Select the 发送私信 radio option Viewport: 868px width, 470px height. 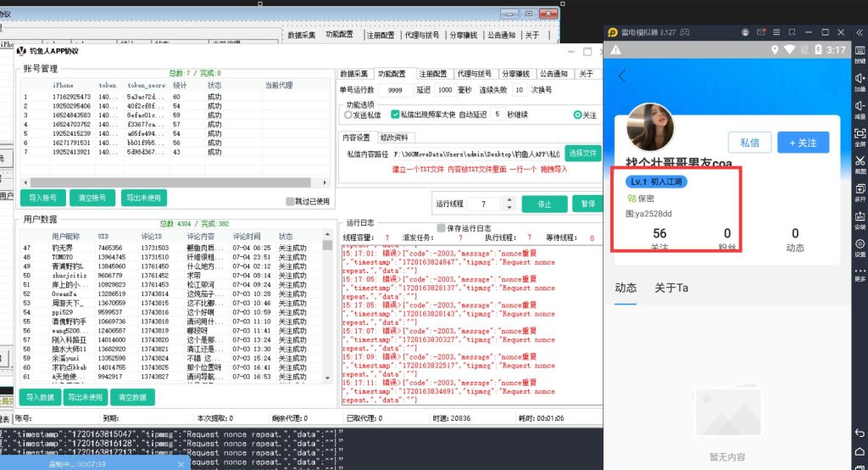[348, 115]
